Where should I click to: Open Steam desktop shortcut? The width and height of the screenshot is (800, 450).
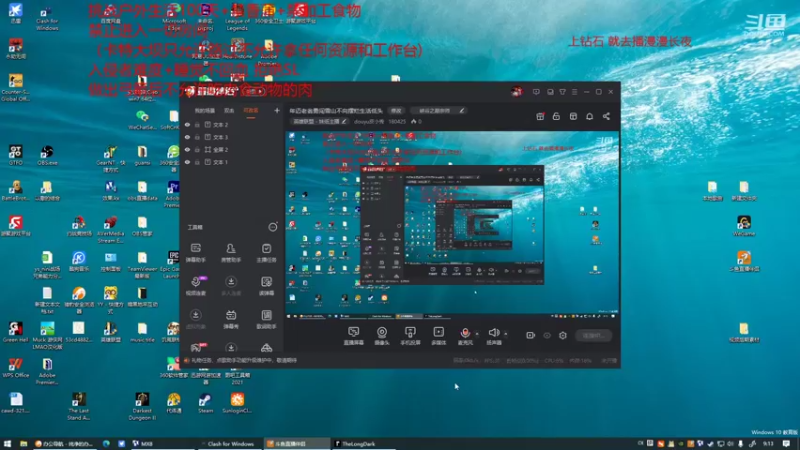205,403
